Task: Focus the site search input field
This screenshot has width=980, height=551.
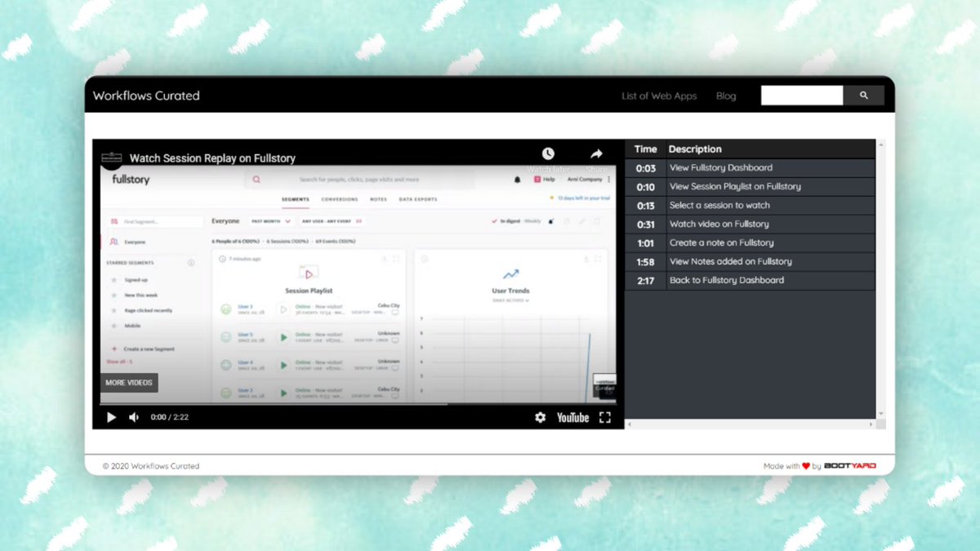Action: pos(802,96)
